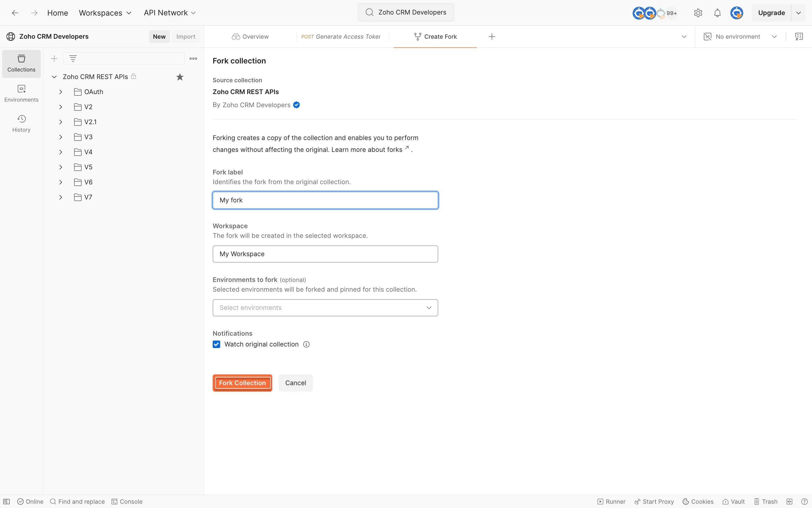The image size is (812, 508).
Task: Open the user profile avatar
Action: tap(737, 13)
